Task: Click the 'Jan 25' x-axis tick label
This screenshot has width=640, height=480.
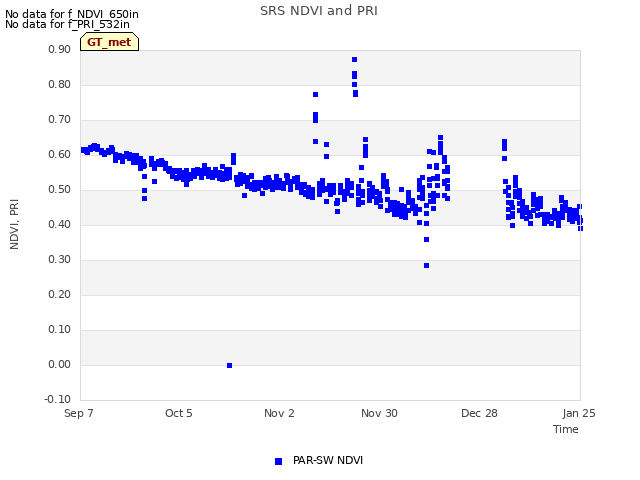Action: point(579,413)
